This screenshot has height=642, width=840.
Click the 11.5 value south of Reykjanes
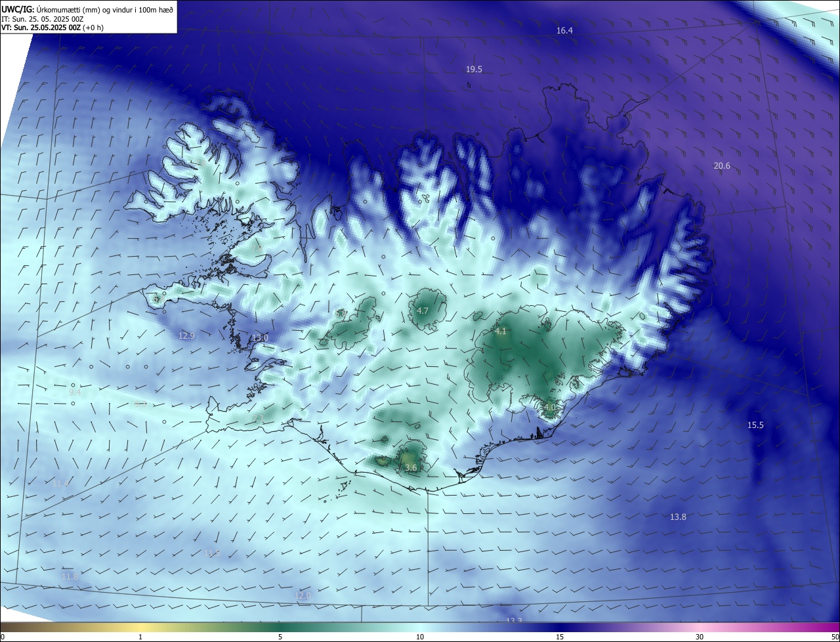click(212, 553)
